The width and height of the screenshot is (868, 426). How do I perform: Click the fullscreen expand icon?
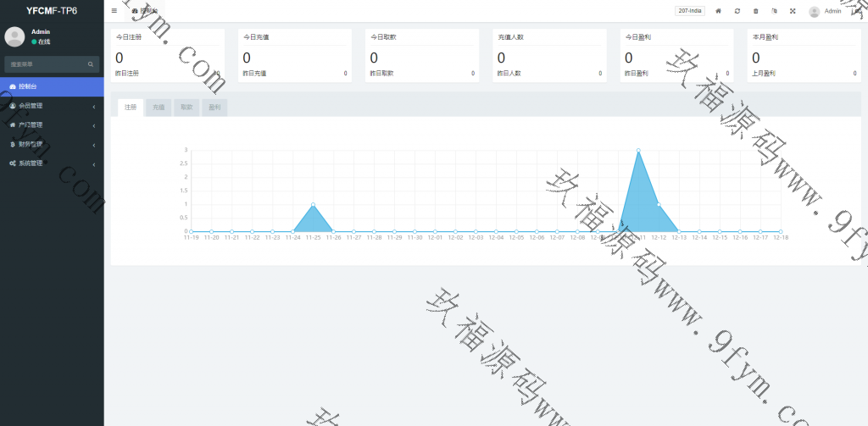click(793, 11)
